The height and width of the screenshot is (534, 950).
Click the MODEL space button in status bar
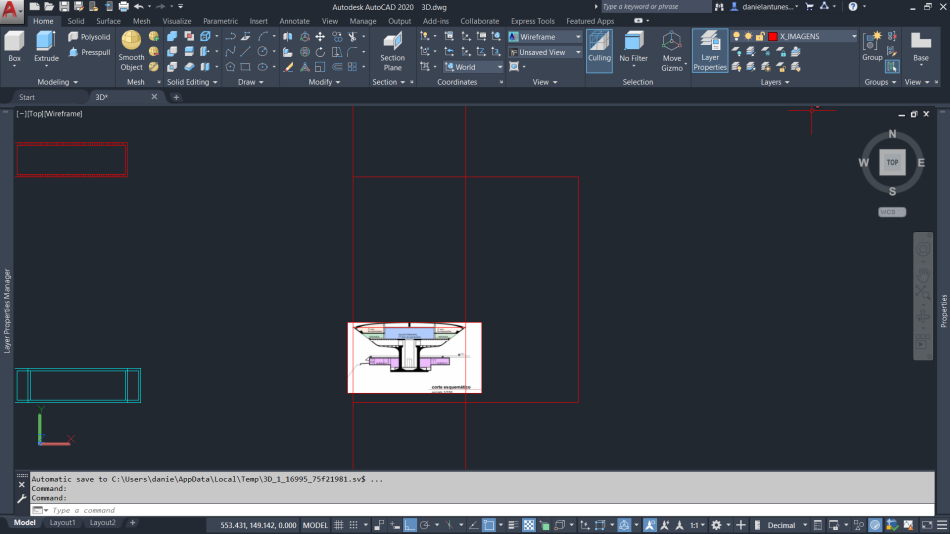[x=315, y=525]
